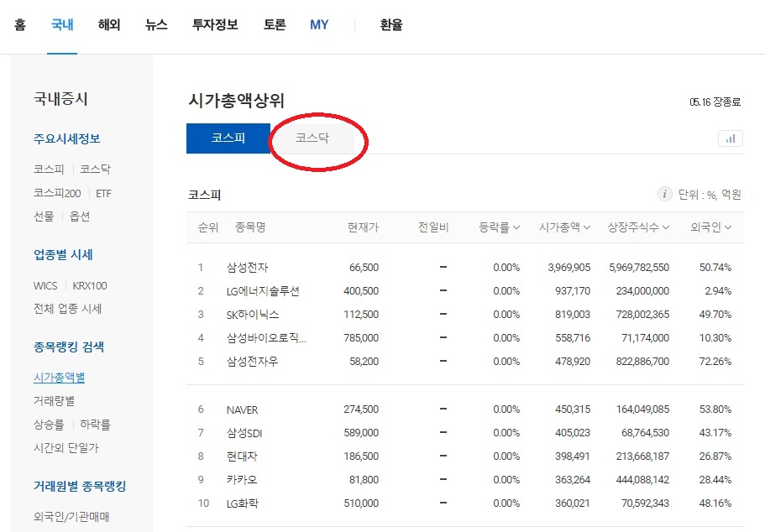Open 하락률 ranking link
This screenshot has width=765, height=532.
click(95, 425)
